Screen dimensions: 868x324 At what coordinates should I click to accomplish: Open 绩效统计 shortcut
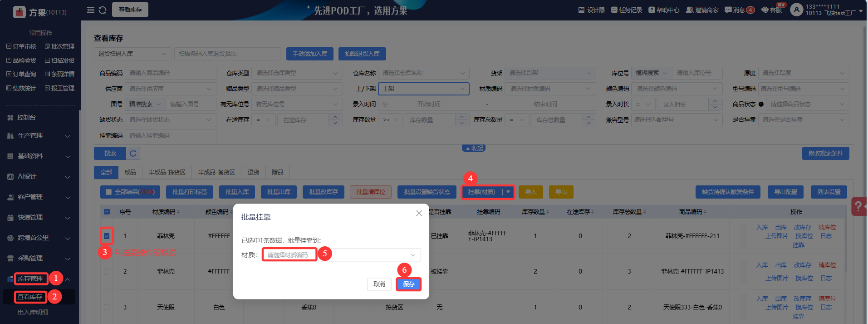(21, 88)
